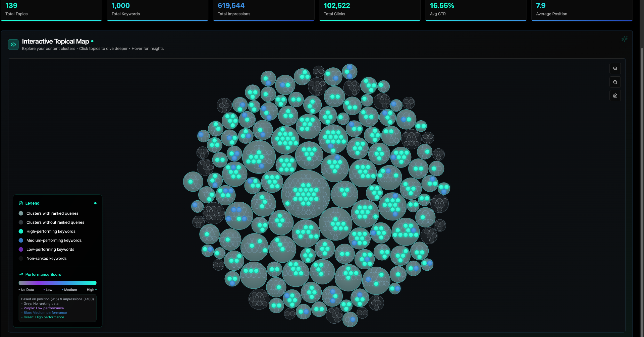This screenshot has width=644, height=337.
Task: Click the Low-performing keywords purple swatch
Action: 21,250
